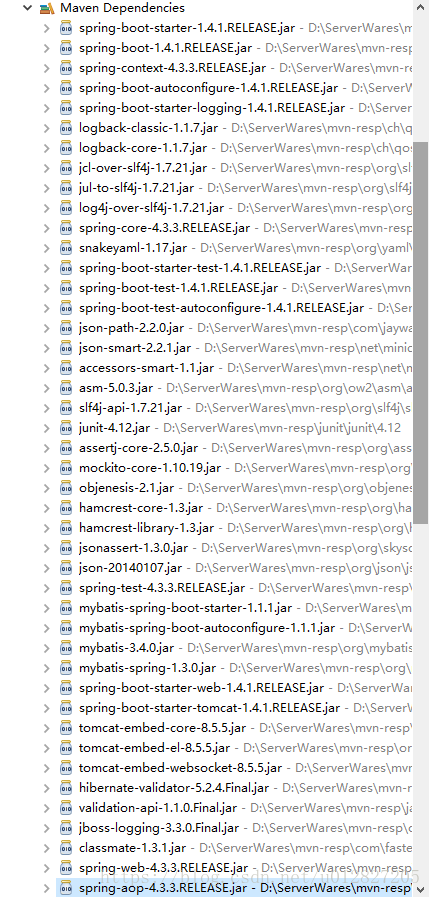Expand spring-boot-starter-1.4.1.RELEASE.jar

[x=46, y=27]
